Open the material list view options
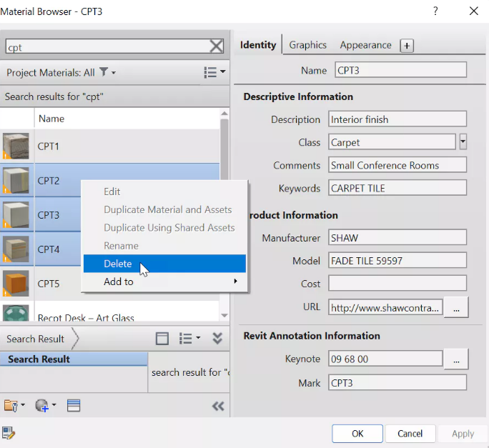 tap(214, 72)
